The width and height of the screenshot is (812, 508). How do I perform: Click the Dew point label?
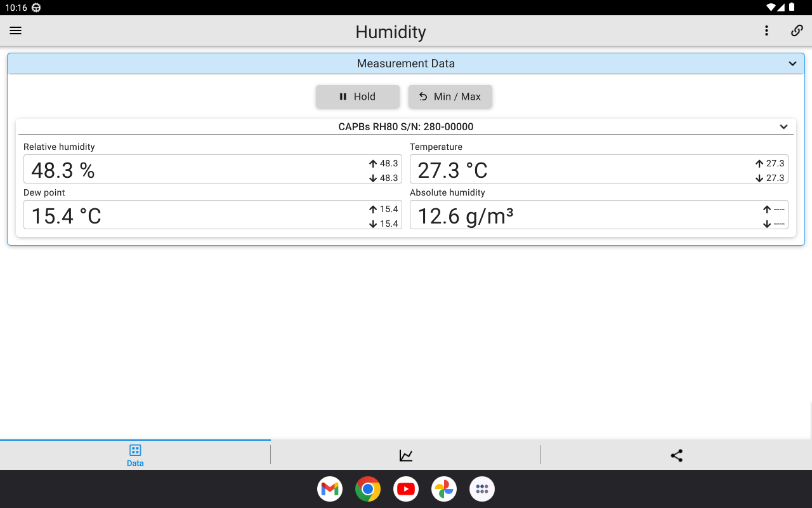coord(44,192)
